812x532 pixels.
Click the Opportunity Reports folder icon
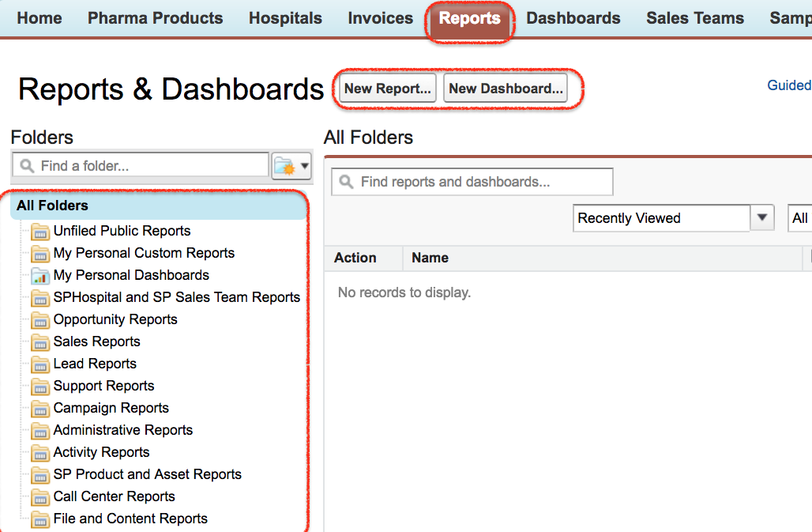39,320
